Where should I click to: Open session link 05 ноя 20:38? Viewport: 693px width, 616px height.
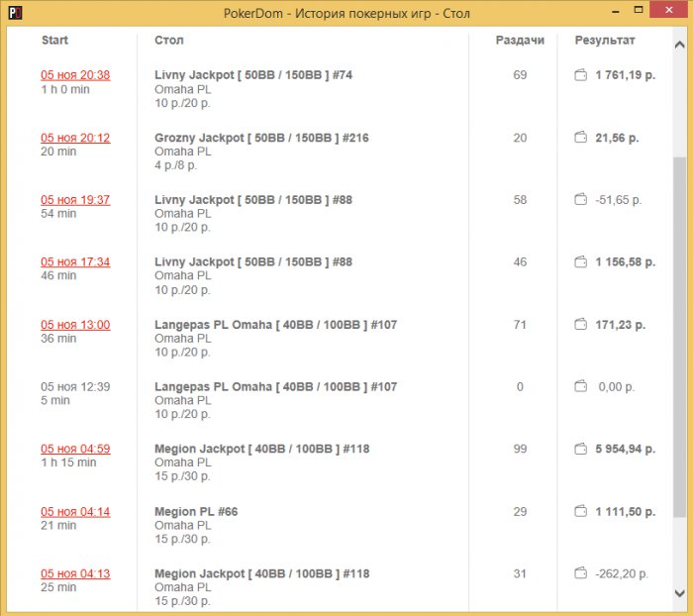(75, 75)
